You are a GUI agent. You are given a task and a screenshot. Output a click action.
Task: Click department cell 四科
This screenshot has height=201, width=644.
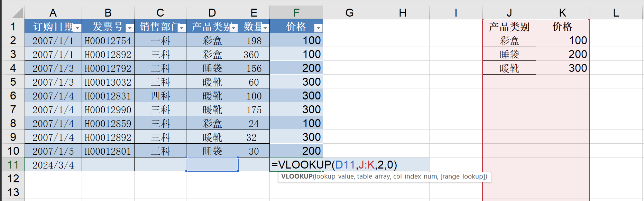click(x=160, y=96)
